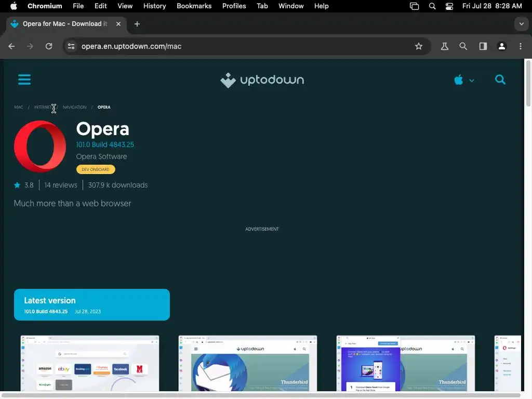The height and width of the screenshot is (399, 532).
Task: Open the Chromium app menu
Action: tap(45, 6)
